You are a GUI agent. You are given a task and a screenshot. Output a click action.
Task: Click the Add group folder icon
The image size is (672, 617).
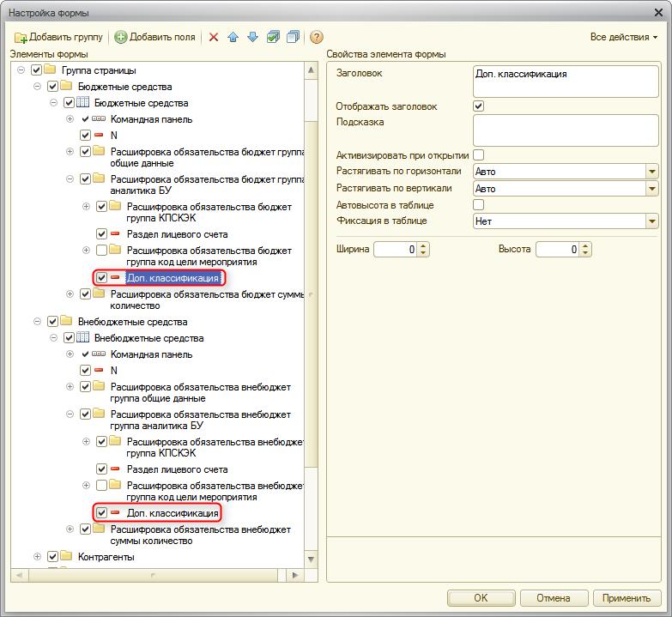[20, 37]
